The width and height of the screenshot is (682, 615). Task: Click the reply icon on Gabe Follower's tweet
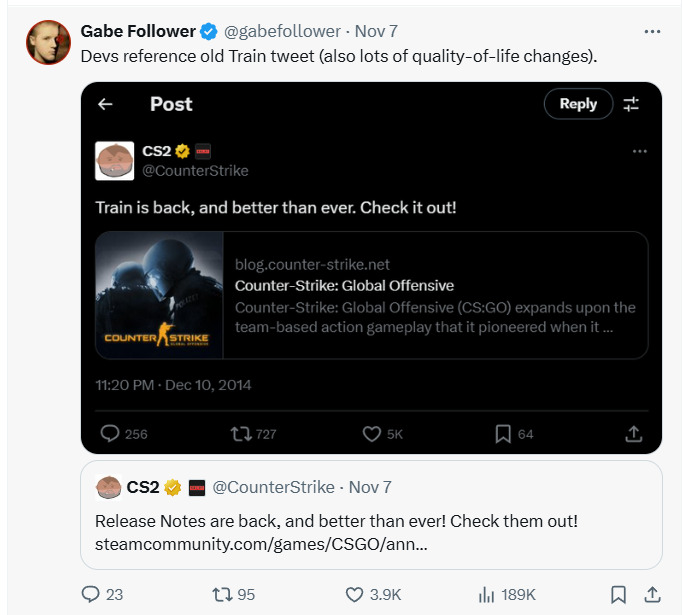pos(91,594)
